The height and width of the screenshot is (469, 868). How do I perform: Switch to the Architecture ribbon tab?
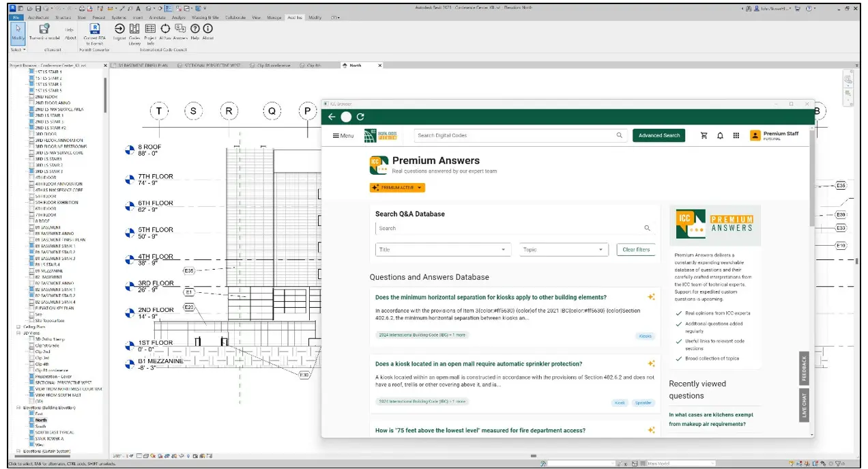(x=37, y=17)
